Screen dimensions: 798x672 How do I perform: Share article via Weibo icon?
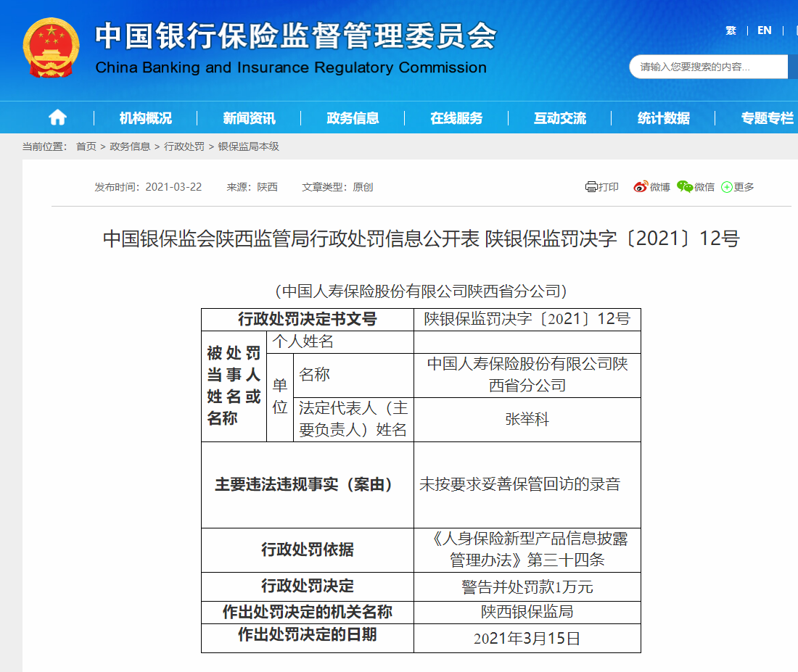tap(641, 187)
